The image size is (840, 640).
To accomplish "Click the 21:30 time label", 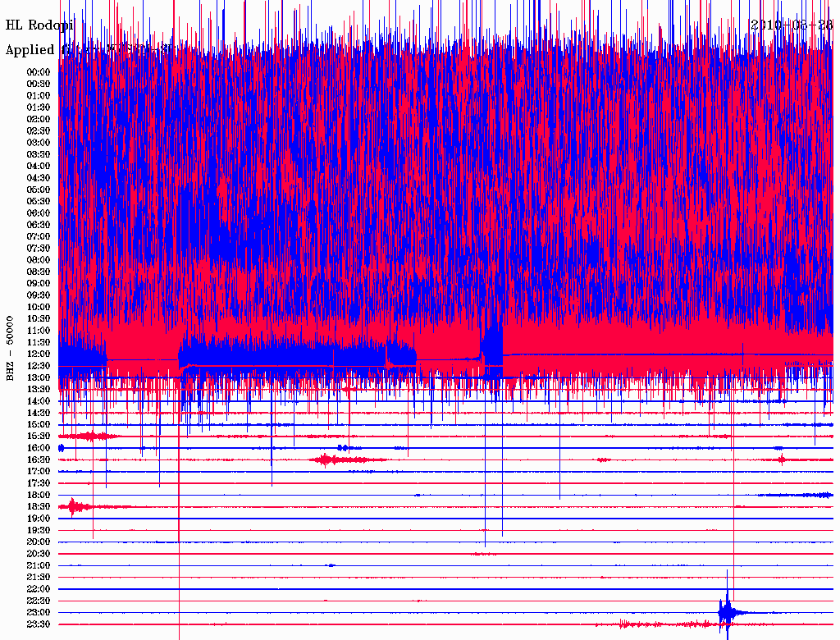I will [x=39, y=578].
